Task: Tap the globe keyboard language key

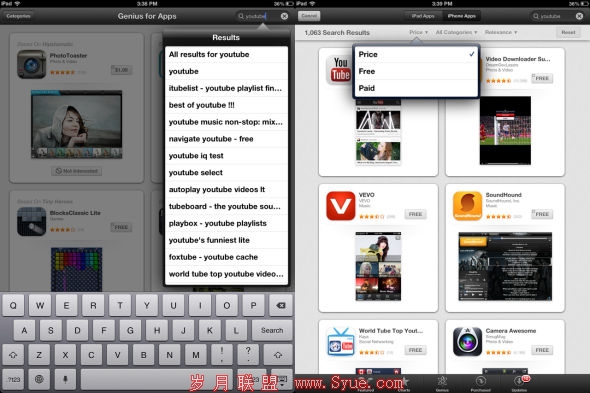Action: [x=39, y=379]
